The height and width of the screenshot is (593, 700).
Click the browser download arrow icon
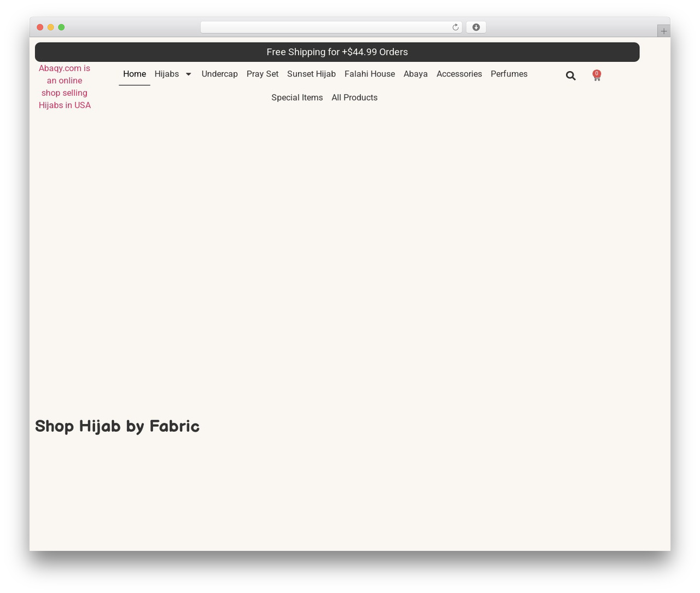[476, 27]
